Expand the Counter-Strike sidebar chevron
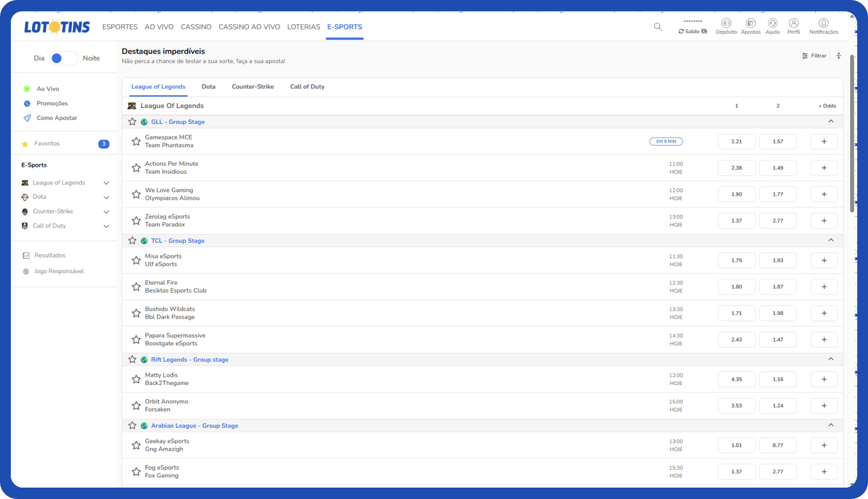 pos(106,212)
